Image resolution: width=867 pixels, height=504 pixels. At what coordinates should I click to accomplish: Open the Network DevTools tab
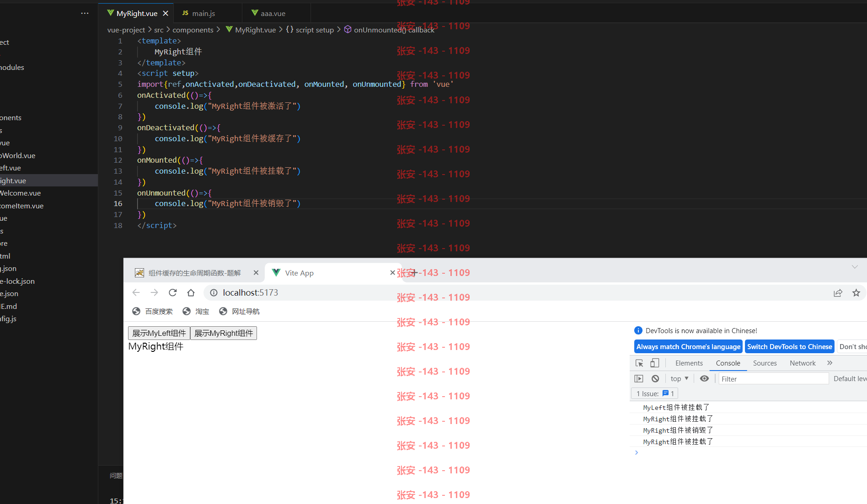pyautogui.click(x=803, y=363)
